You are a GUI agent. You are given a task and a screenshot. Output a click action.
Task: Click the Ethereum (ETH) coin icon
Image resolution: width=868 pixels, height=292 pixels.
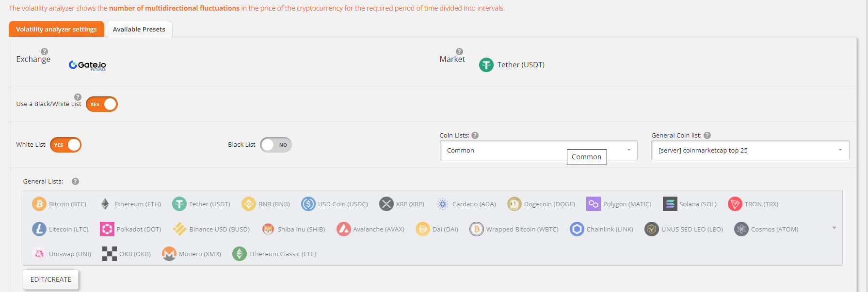[x=105, y=204]
